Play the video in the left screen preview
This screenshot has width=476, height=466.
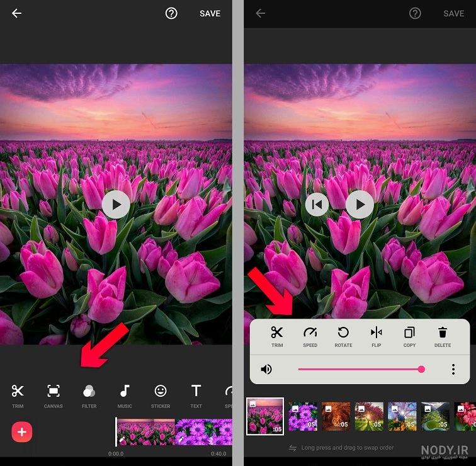(x=116, y=205)
